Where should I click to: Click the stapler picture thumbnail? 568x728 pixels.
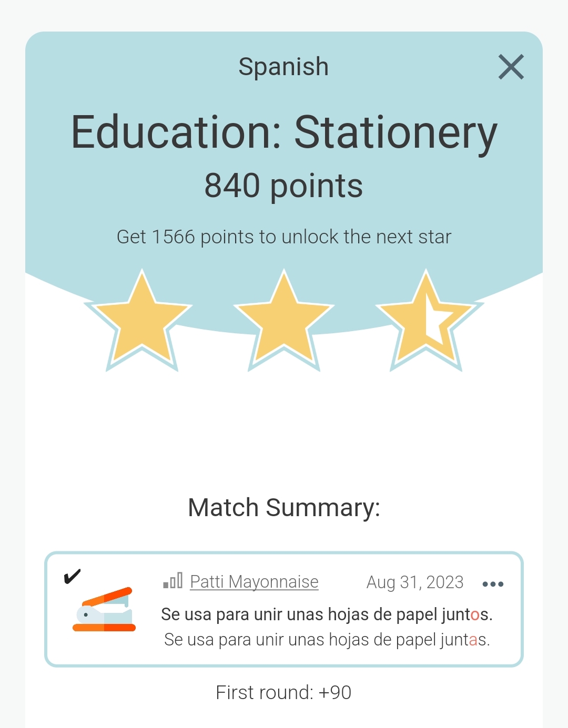(104, 609)
